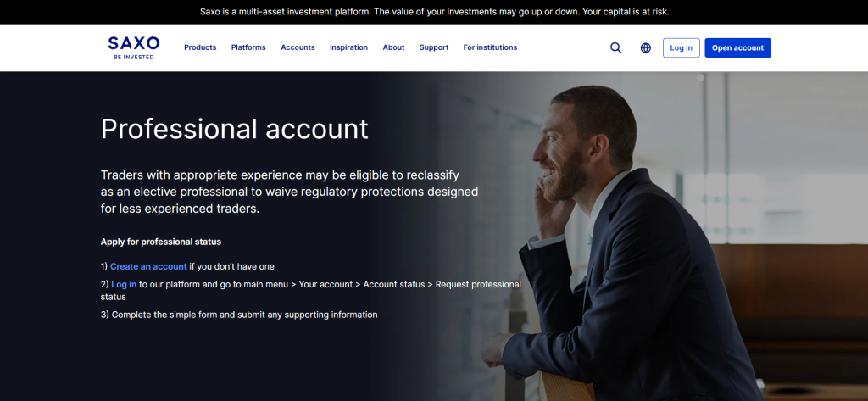Viewport: 868px width, 401px height.
Task: Follow the Create an account link
Action: (x=148, y=266)
